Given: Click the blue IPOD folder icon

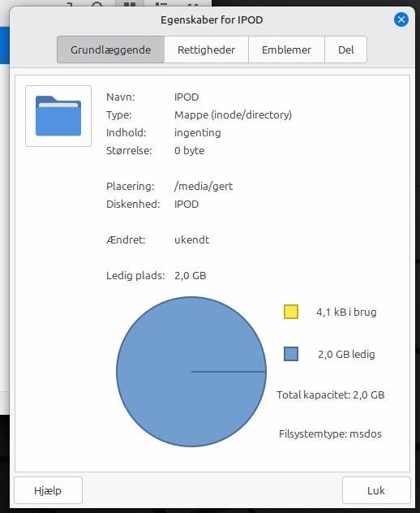Looking at the screenshot, I should click(58, 116).
